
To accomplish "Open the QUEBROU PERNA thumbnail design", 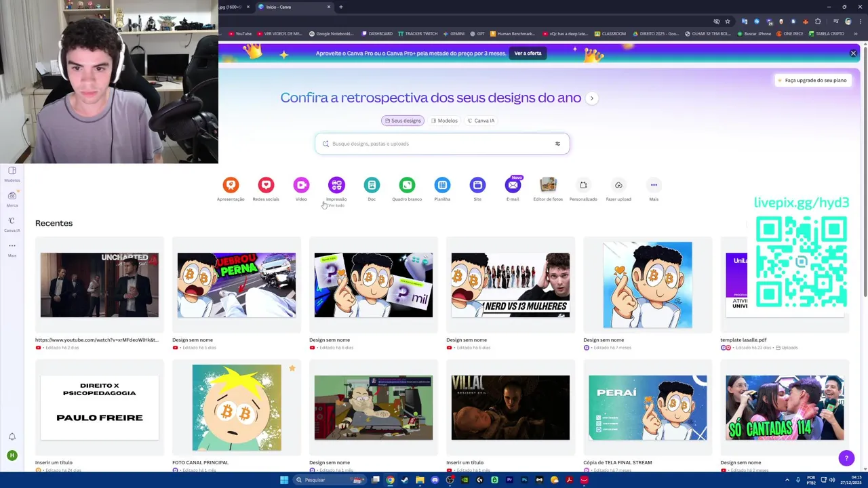I will tap(237, 285).
